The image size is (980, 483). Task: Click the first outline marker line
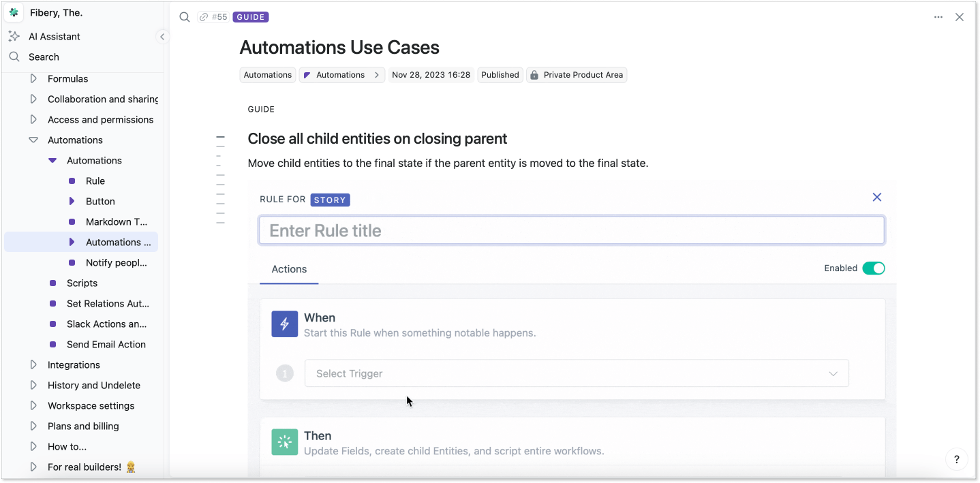point(220,137)
